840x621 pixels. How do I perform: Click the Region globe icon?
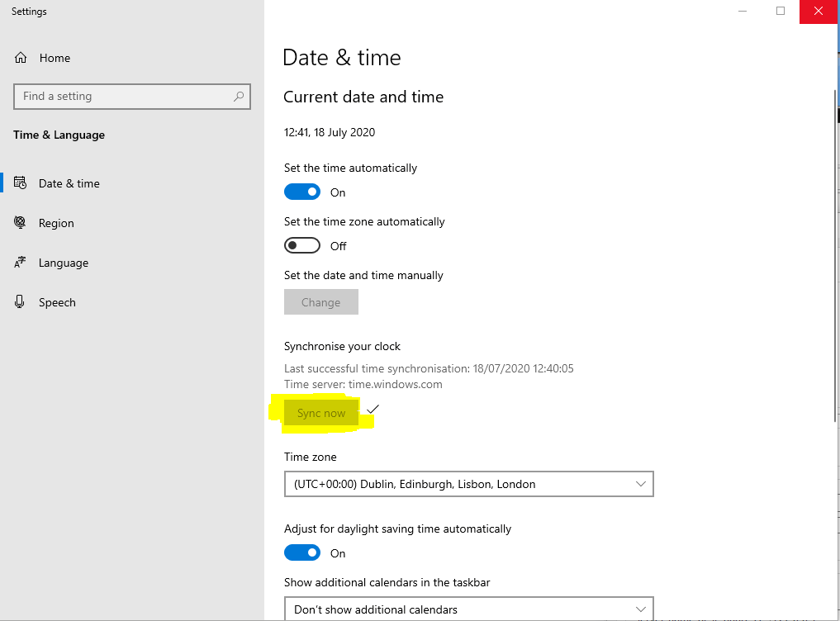tap(20, 222)
